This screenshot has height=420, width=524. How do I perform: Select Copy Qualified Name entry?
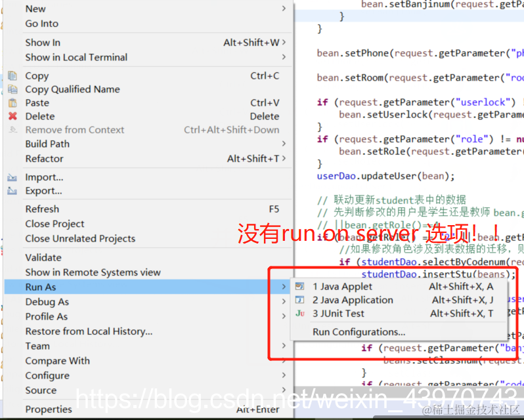pyautogui.click(x=148, y=89)
